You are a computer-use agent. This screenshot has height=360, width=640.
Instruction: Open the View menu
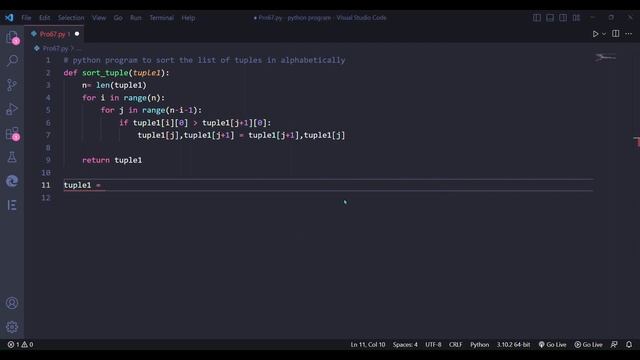click(99, 18)
